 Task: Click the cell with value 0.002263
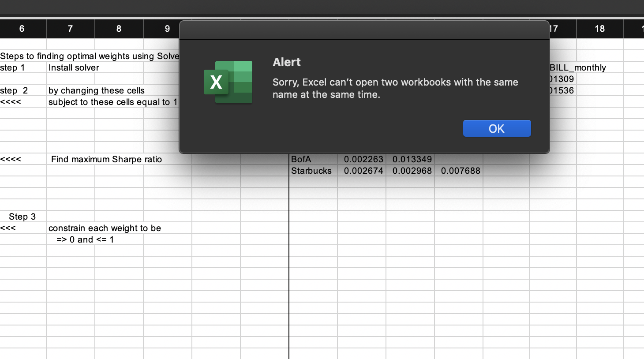coord(362,159)
